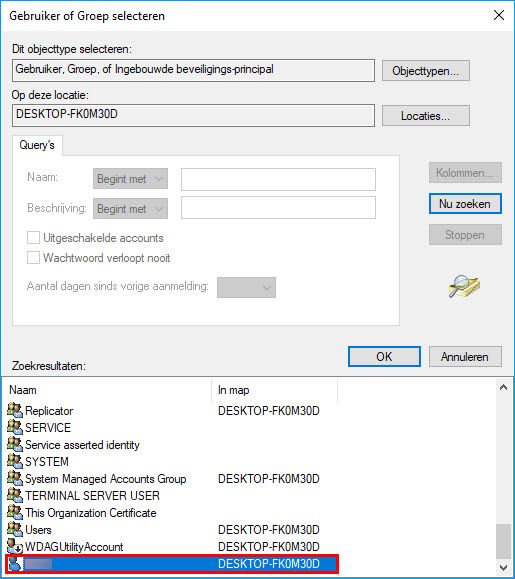Screen dimensions: 515x579
Task: Click the Nu zoeken button
Action: [465, 204]
